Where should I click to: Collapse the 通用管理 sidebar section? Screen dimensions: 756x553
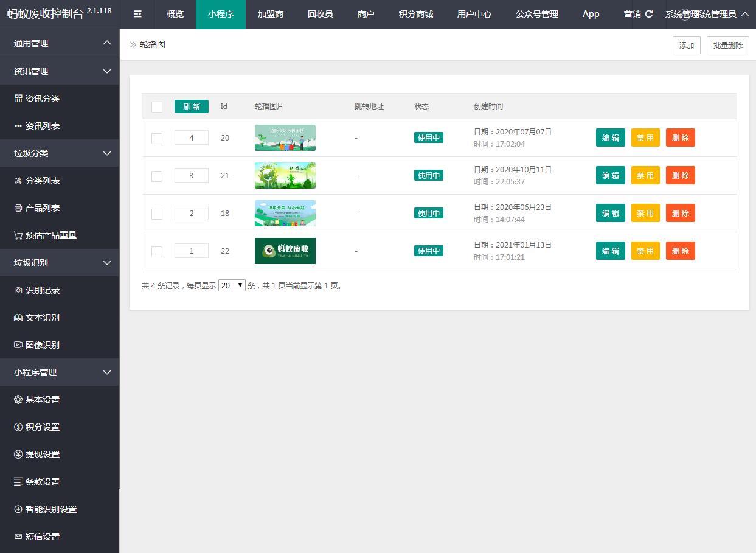(x=59, y=43)
